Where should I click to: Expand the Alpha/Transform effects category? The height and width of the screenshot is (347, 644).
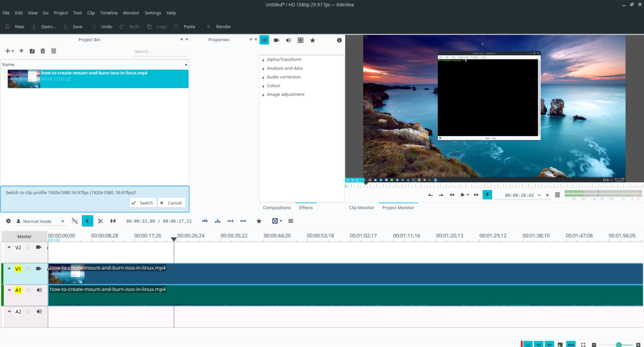coord(264,60)
